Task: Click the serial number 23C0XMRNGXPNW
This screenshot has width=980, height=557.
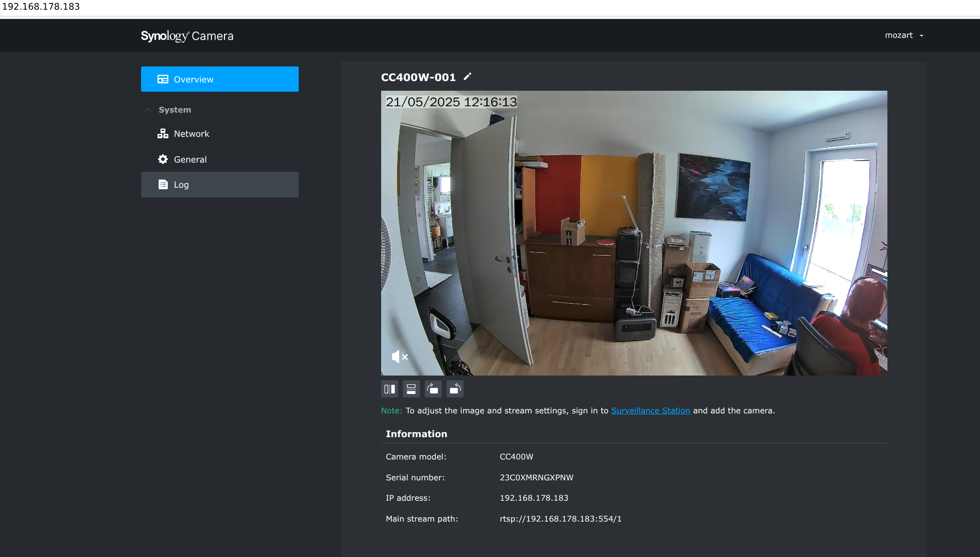Action: pos(536,477)
